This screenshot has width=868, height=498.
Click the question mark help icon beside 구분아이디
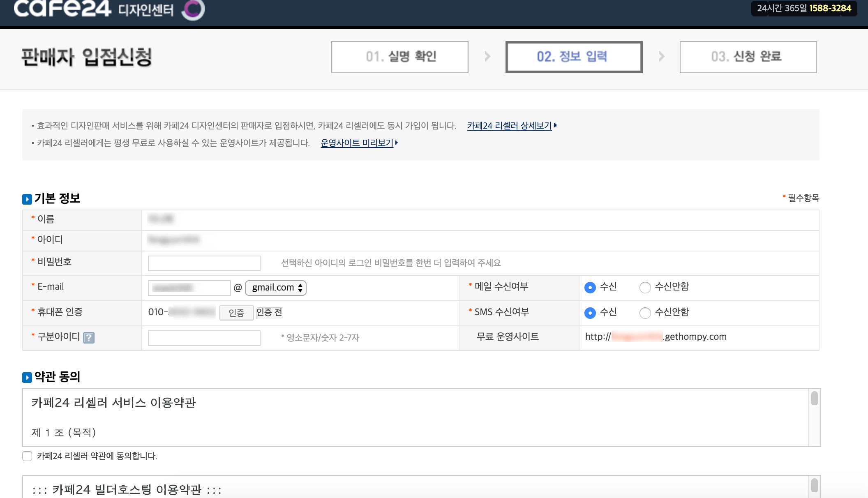click(x=89, y=338)
